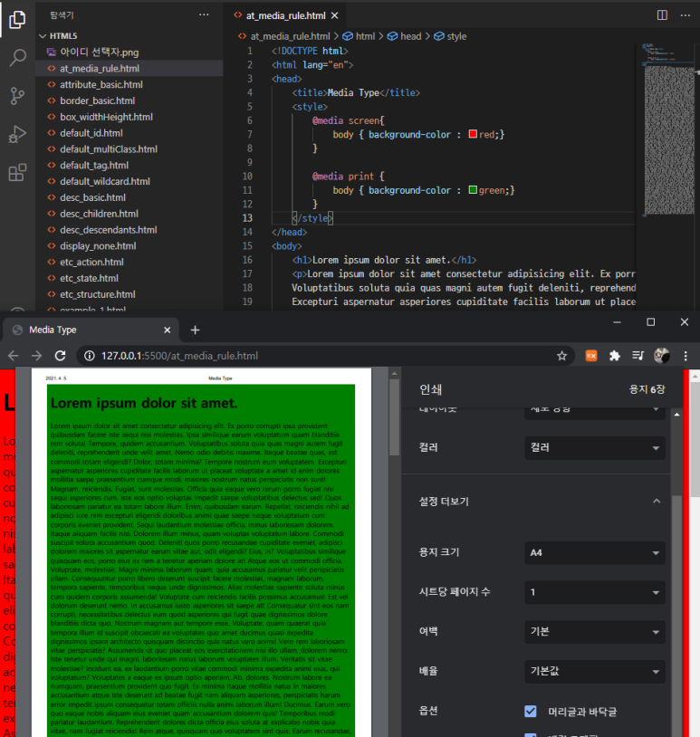
Task: Click the browser address bar URL
Action: point(179,356)
